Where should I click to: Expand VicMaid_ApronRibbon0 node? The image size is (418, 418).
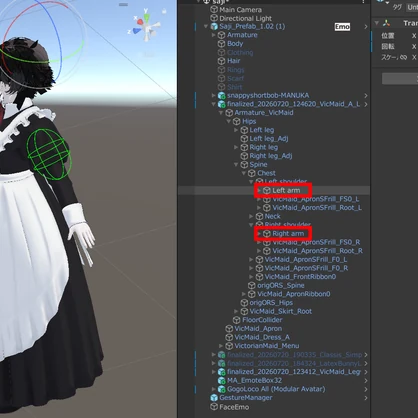pos(244,294)
